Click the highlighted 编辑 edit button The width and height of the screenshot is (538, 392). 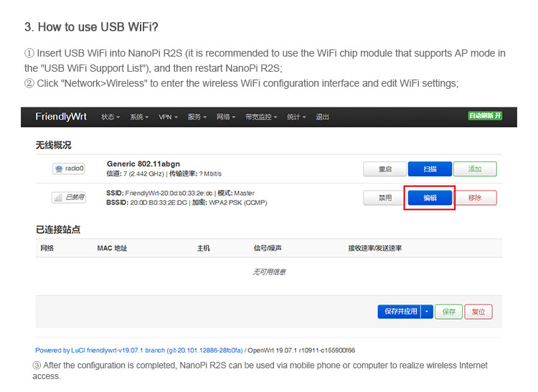(x=430, y=198)
